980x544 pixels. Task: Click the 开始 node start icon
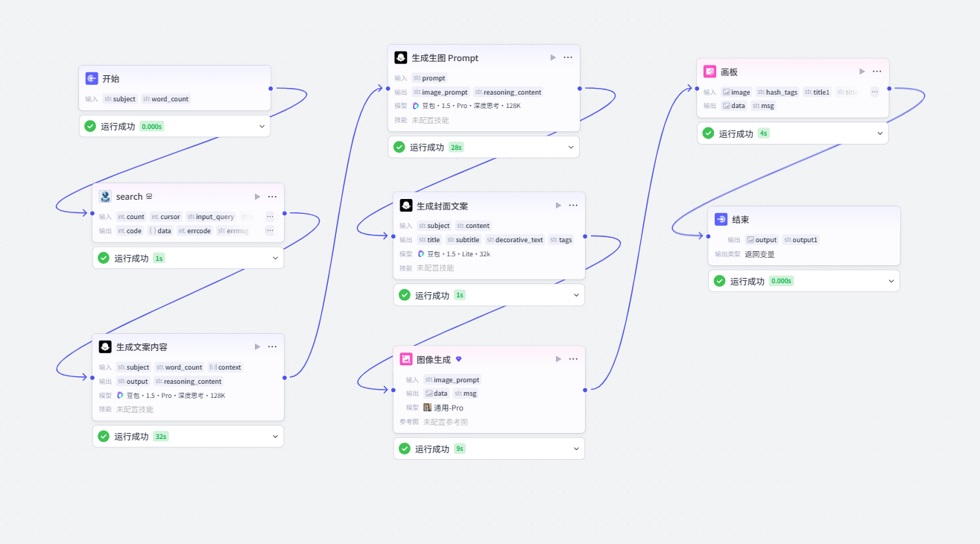coord(92,78)
